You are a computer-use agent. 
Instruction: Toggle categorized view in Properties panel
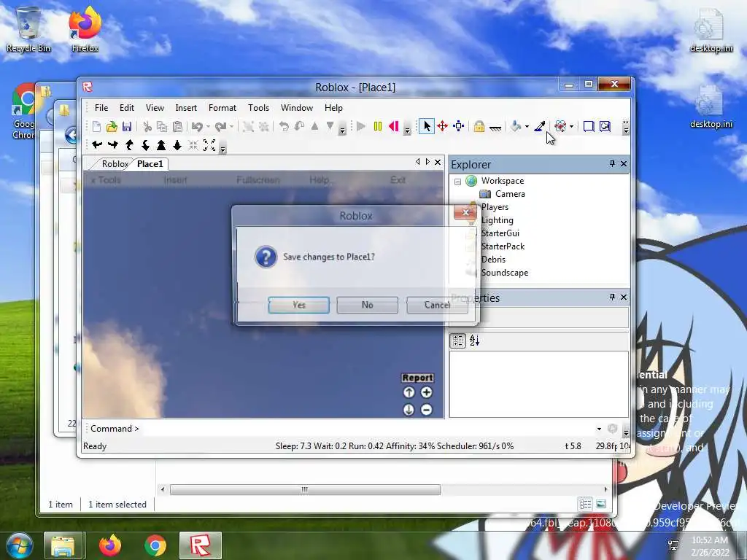[x=458, y=341]
